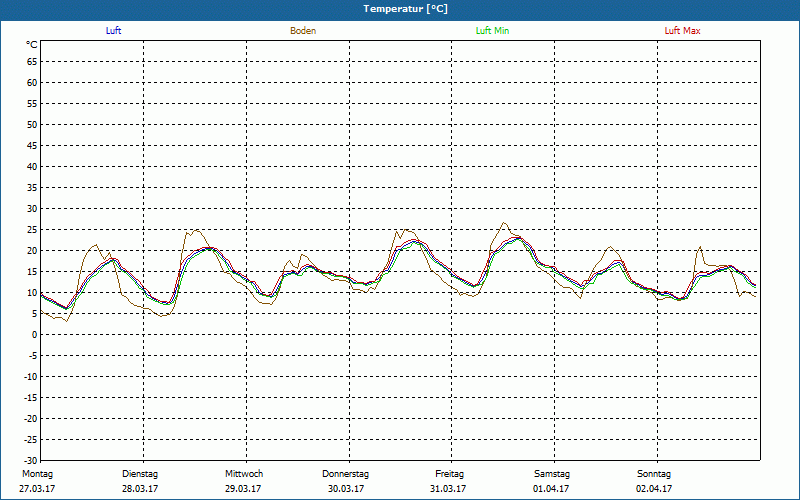
Task: Click the 27.03.17 date label
Action: 37,489
